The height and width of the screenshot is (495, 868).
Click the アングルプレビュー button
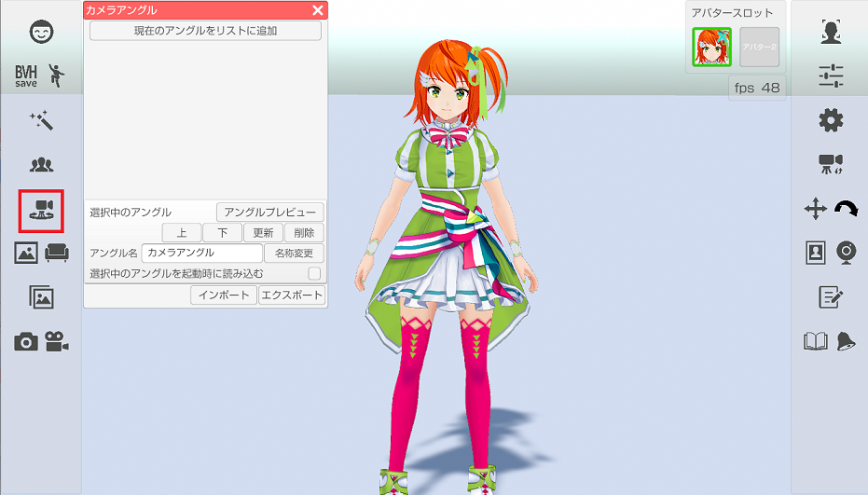tap(270, 212)
